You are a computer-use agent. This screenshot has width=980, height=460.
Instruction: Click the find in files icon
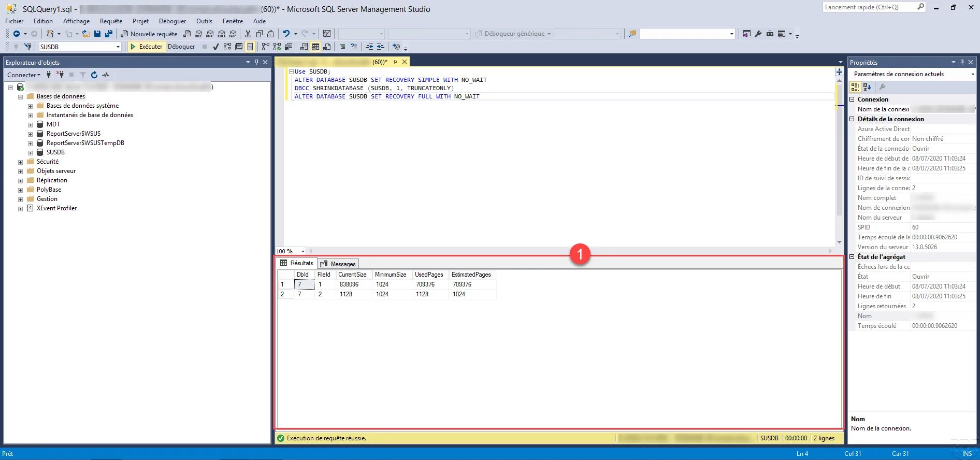(x=632, y=34)
